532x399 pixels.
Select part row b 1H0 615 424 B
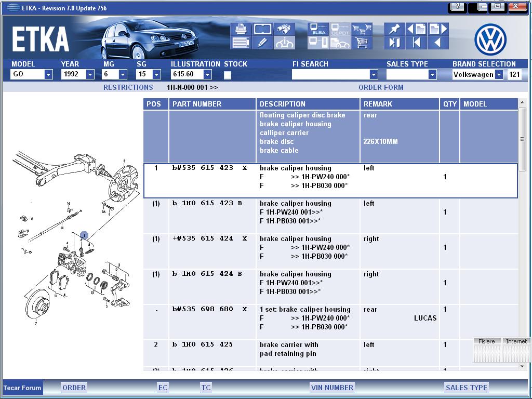point(331,287)
